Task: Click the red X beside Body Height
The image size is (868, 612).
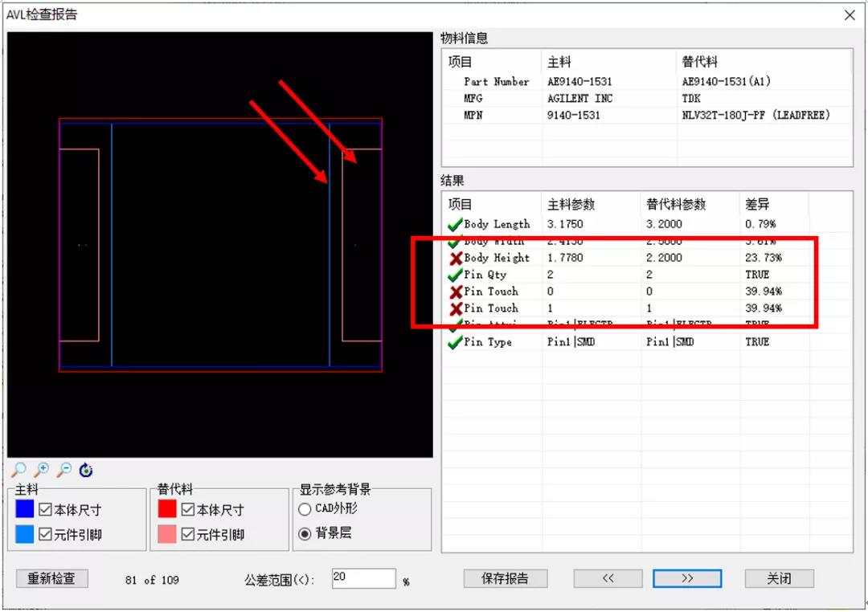Action: 456,259
